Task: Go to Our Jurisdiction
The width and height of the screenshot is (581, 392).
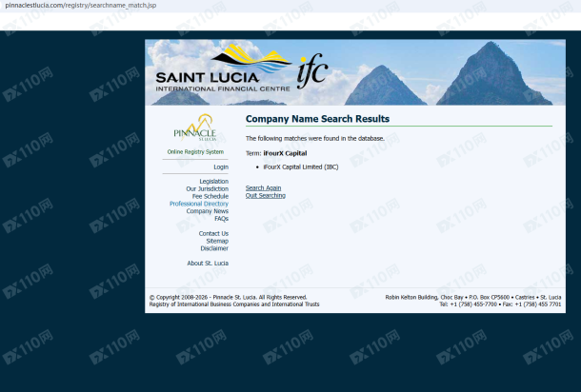Action: pos(207,188)
